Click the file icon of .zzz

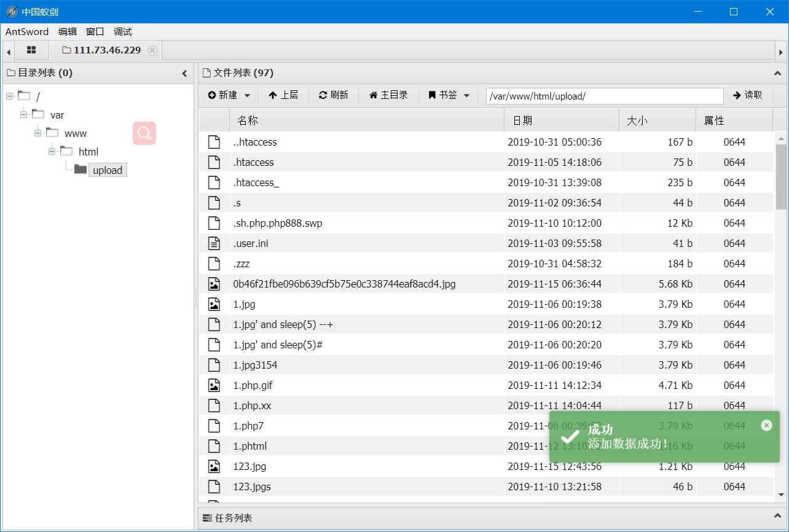click(214, 264)
